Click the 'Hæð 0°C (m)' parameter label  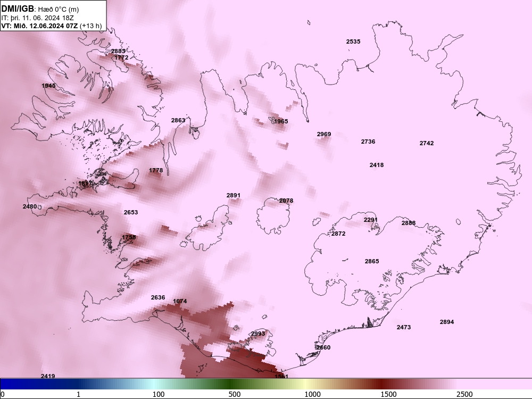point(58,10)
